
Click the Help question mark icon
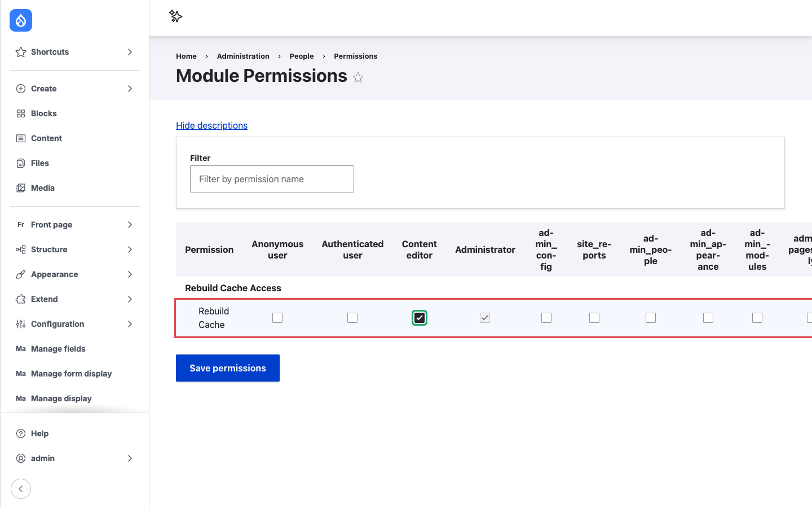click(21, 433)
